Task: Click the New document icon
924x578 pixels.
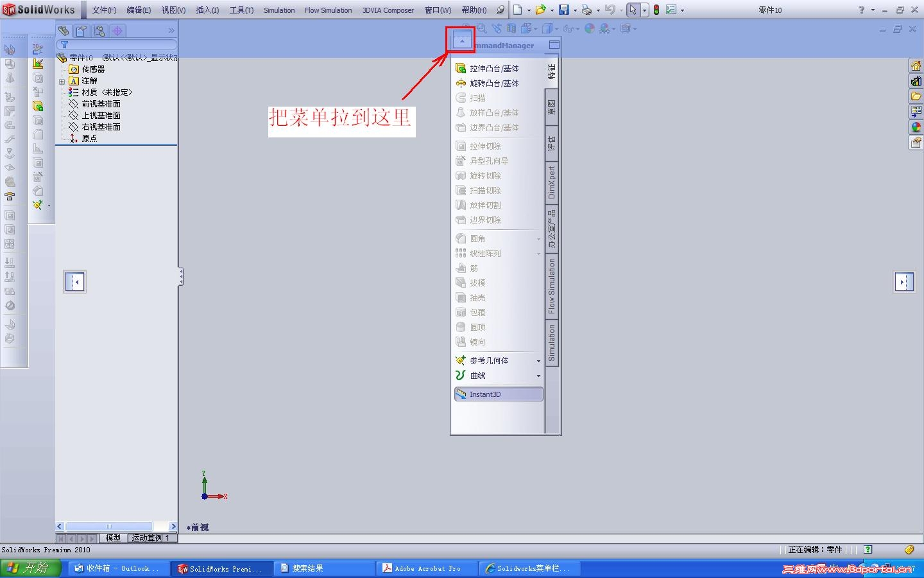Action: (517, 10)
